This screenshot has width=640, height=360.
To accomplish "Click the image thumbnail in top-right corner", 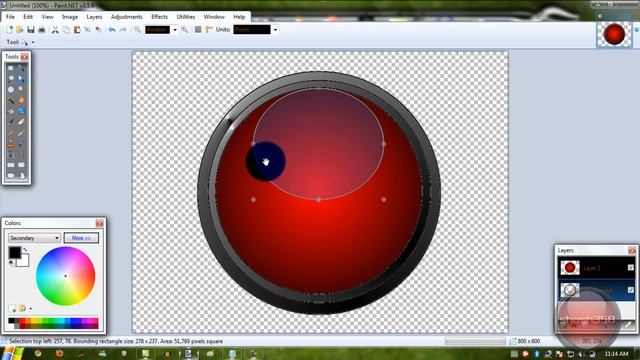I will (614, 34).
